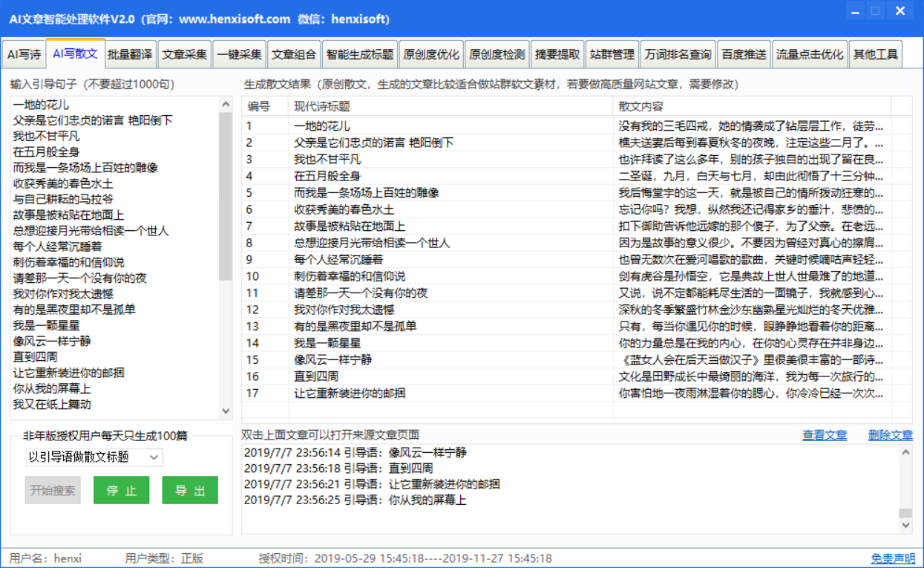Click the log panel scroll-up arrow
This screenshot has height=568, width=924.
(x=905, y=454)
